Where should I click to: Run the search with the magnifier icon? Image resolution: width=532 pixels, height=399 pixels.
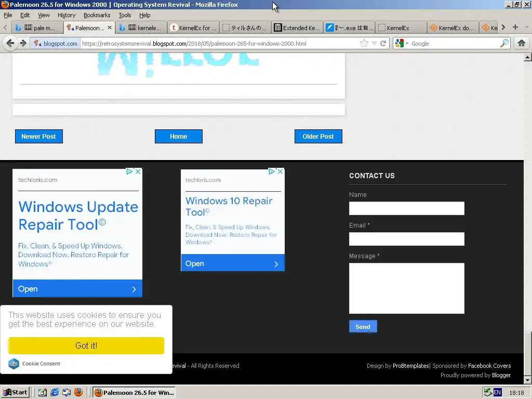coord(504,44)
